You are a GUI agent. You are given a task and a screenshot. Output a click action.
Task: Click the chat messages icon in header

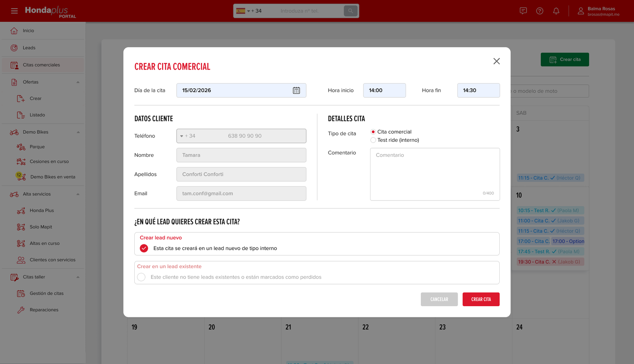coord(523,11)
